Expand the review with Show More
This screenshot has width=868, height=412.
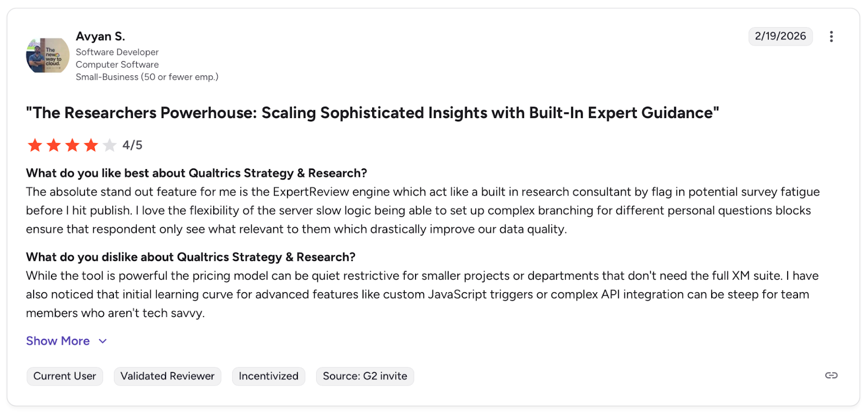pos(58,341)
